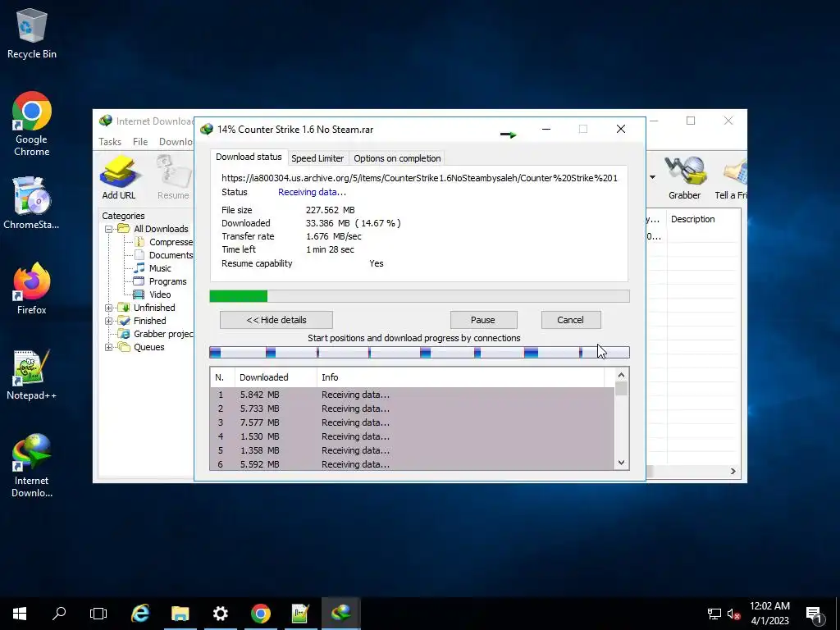The height and width of the screenshot is (630, 840).
Task: Switch to the Speed Limiter tab
Action: point(317,158)
